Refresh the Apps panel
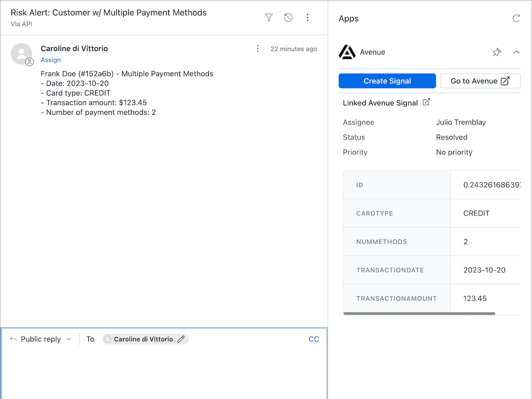Image resolution: width=532 pixels, height=399 pixels. (x=516, y=18)
